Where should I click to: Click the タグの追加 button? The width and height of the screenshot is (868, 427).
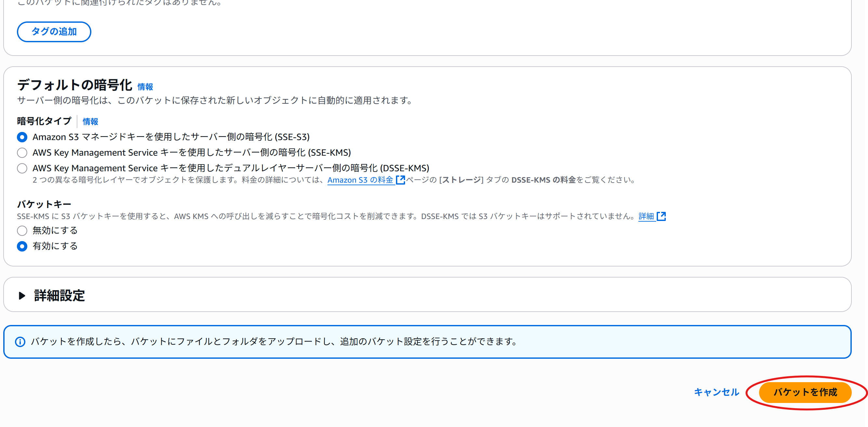(54, 32)
